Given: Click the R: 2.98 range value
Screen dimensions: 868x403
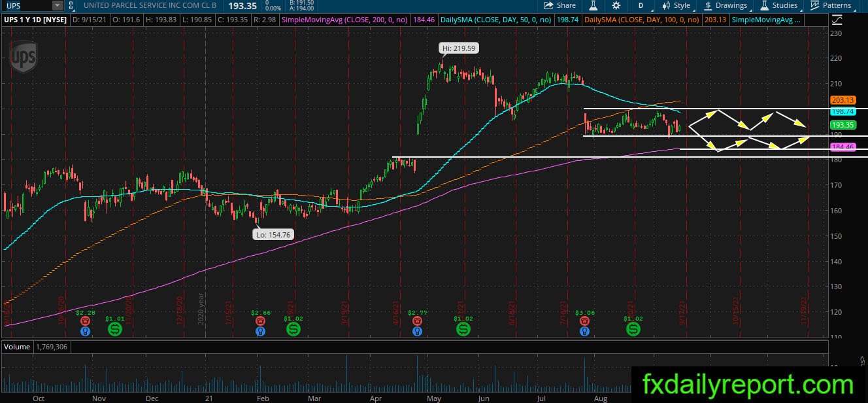Looking at the screenshot, I should 265,20.
